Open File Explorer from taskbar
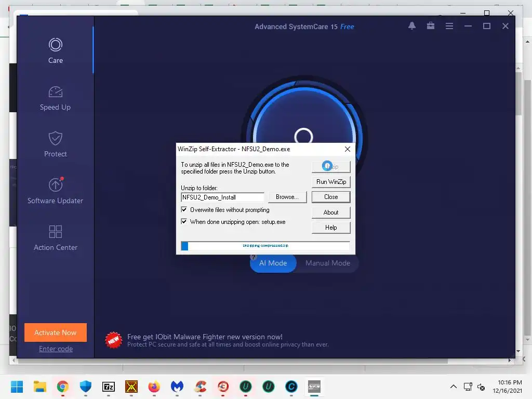532x399 pixels. point(39,387)
